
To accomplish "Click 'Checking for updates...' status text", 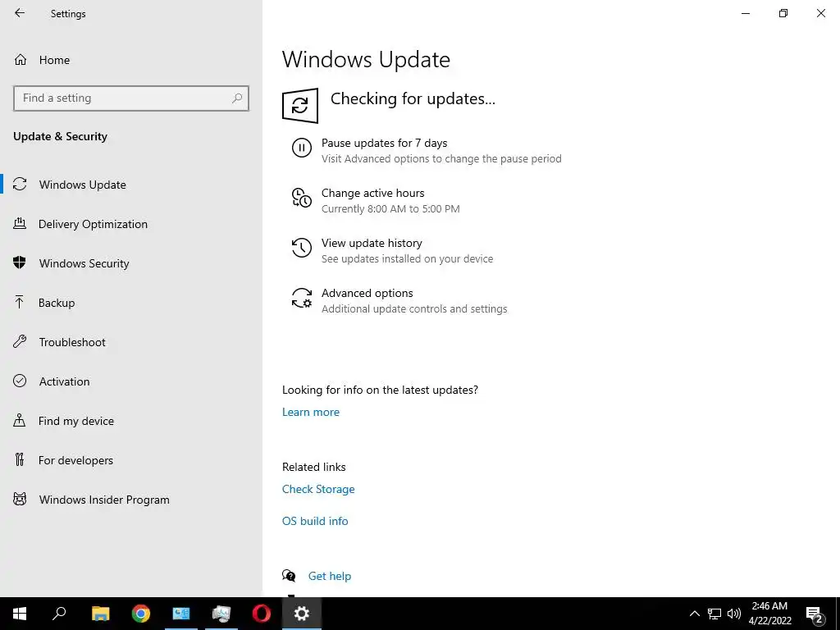I will pos(413,99).
